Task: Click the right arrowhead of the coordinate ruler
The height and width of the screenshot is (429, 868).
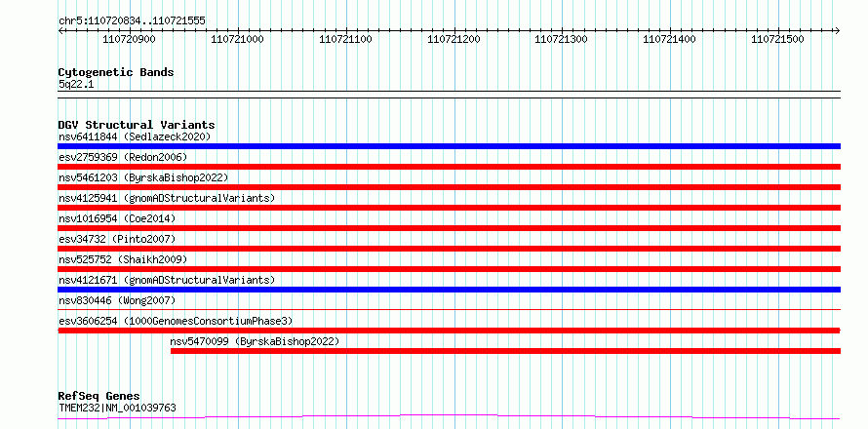Action: click(837, 31)
